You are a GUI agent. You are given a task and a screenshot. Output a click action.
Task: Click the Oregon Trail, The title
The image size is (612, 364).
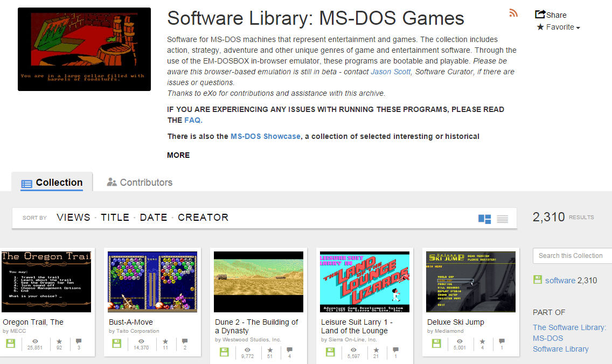tap(33, 322)
